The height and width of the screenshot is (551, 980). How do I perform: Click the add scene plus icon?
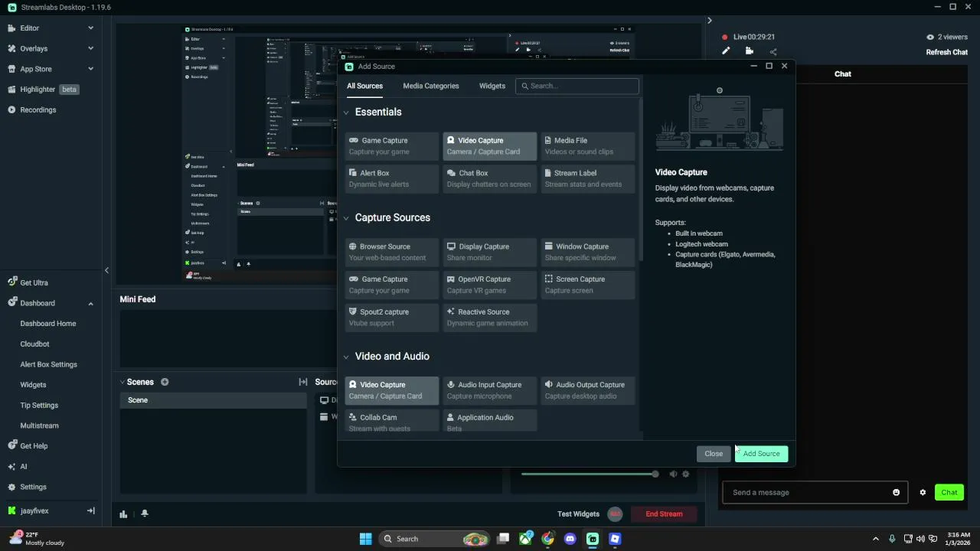[165, 382]
